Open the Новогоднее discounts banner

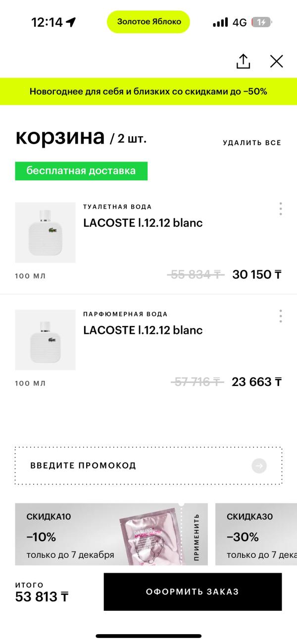(x=148, y=92)
